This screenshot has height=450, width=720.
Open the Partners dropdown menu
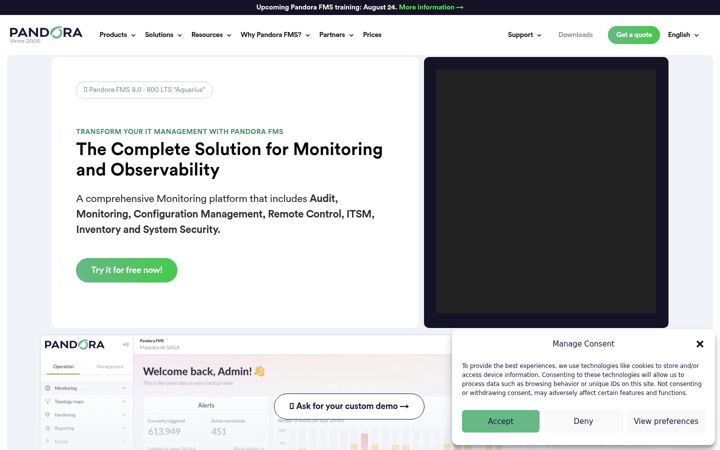336,35
